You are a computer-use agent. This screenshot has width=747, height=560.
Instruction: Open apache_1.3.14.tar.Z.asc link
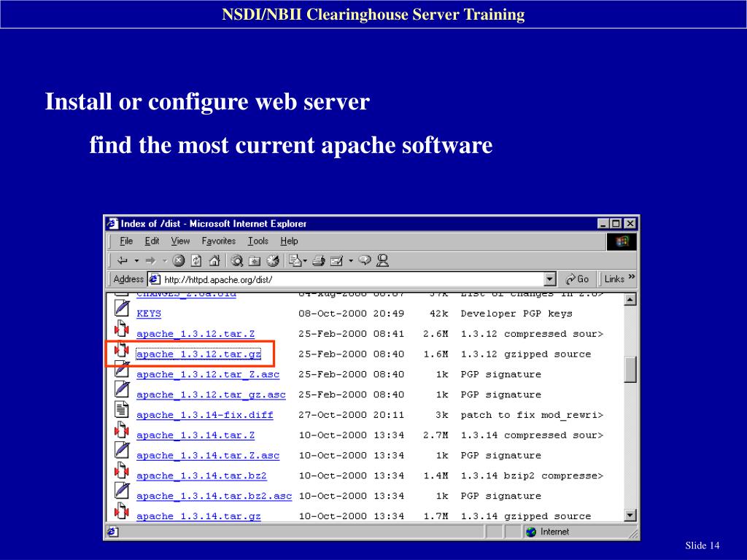point(208,455)
